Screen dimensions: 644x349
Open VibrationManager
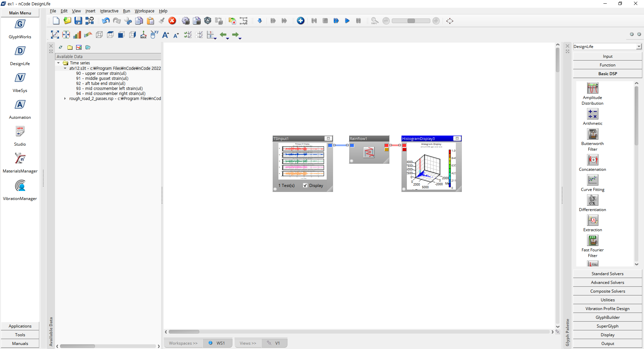coord(20,186)
